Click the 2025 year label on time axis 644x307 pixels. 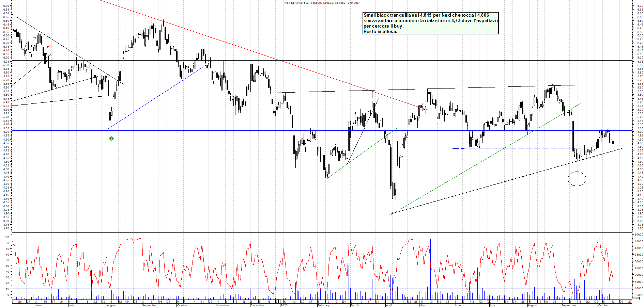pos(284,305)
